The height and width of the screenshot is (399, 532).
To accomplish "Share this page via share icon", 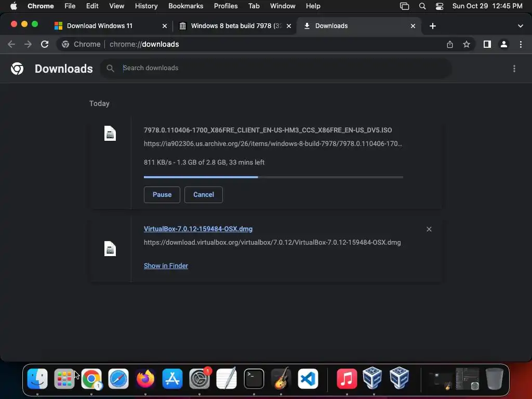I will (x=450, y=44).
